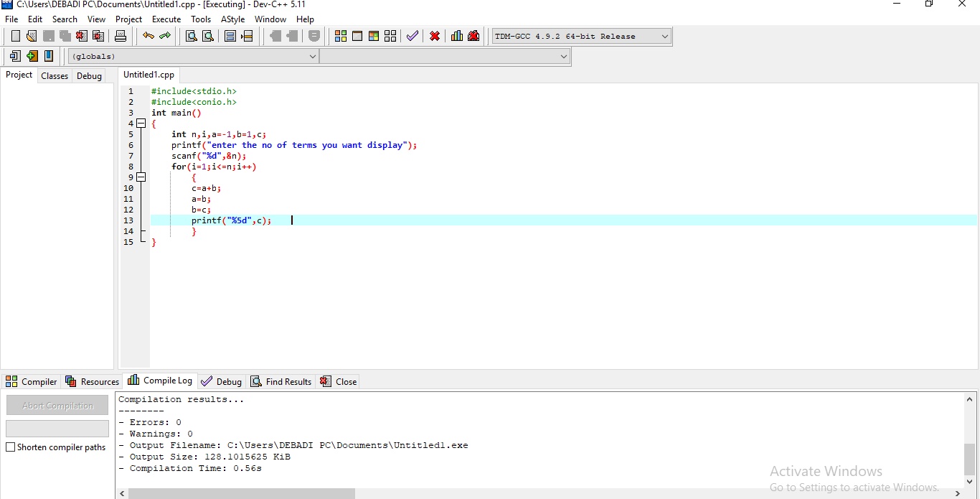Open the File menu

click(x=11, y=19)
